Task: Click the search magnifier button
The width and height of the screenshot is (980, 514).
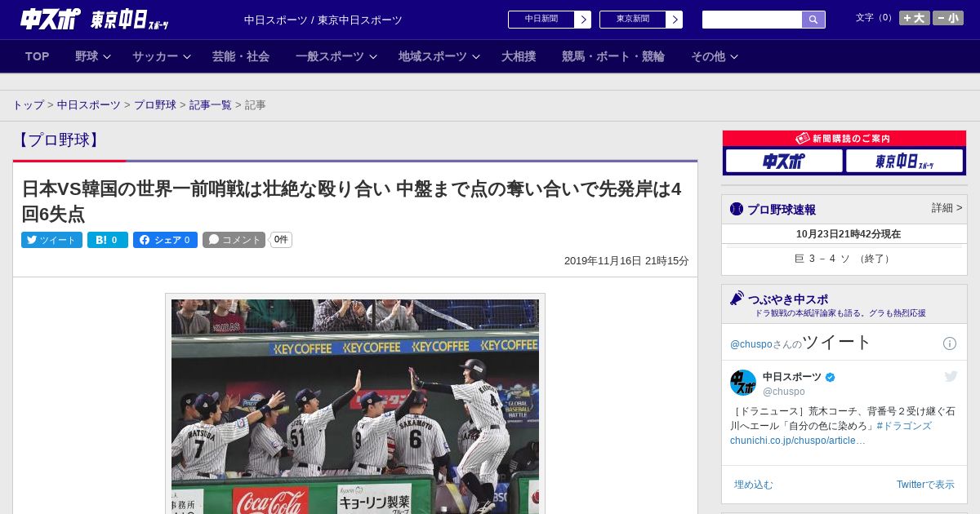Action: tap(813, 20)
